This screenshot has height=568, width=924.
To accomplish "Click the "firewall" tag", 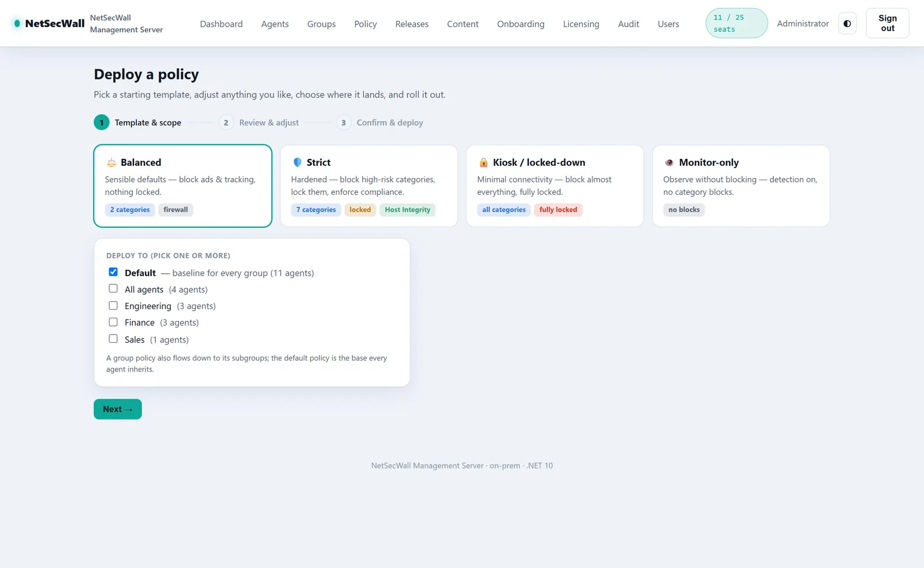I will point(176,210).
